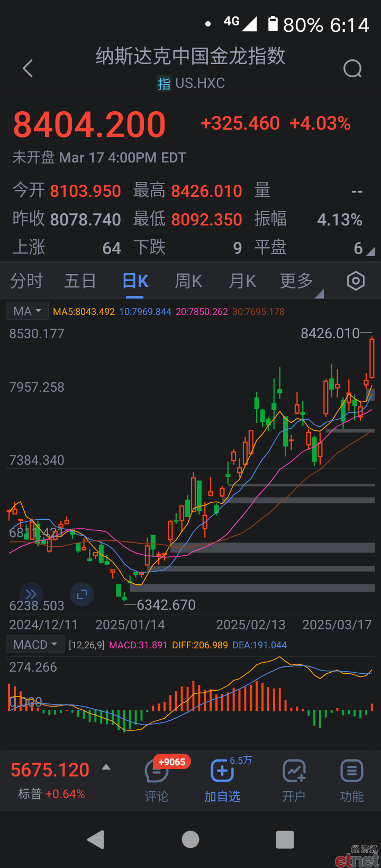Tap the Android home navigation button
381x868 pixels.
tap(190, 839)
